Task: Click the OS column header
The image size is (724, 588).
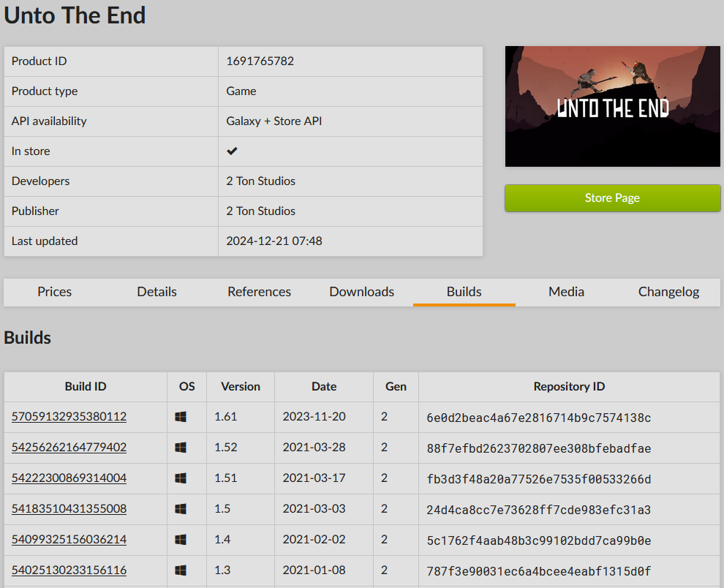Action: [x=187, y=387]
